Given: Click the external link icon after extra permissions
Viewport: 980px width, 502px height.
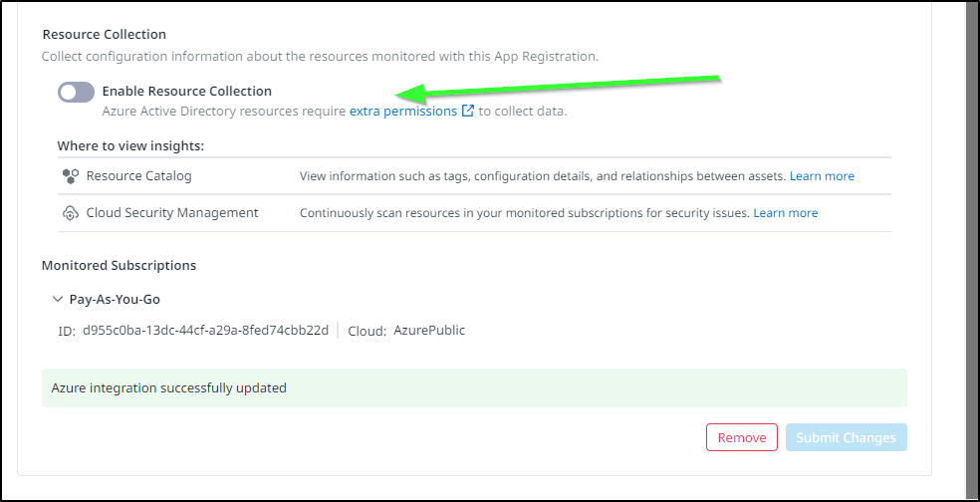Looking at the screenshot, I should pyautogui.click(x=467, y=112).
